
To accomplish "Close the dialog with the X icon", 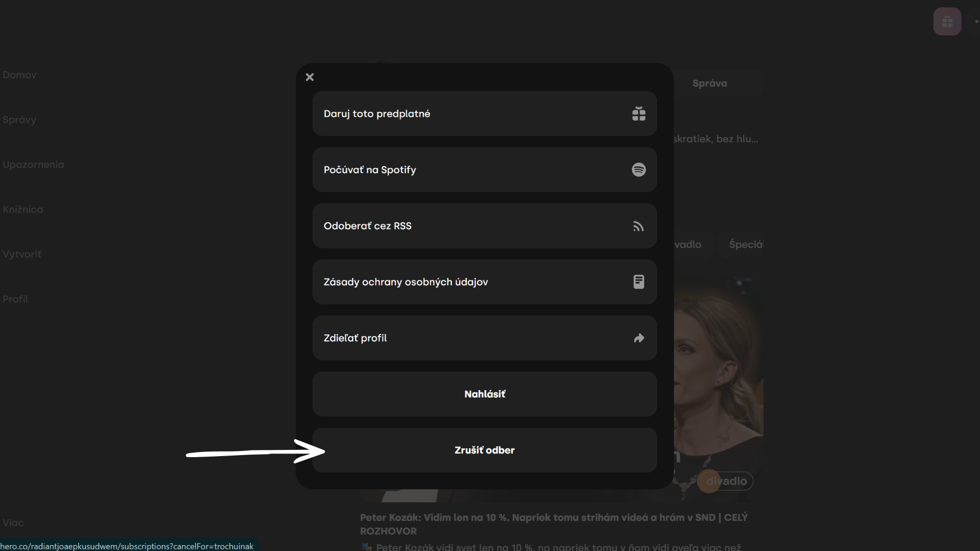I will (x=309, y=77).
